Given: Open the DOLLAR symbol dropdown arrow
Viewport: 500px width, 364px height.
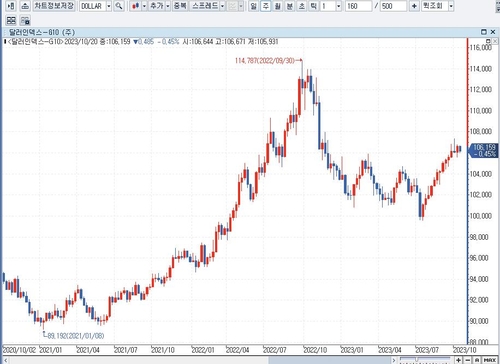Looking at the screenshot, I should pos(109,6).
